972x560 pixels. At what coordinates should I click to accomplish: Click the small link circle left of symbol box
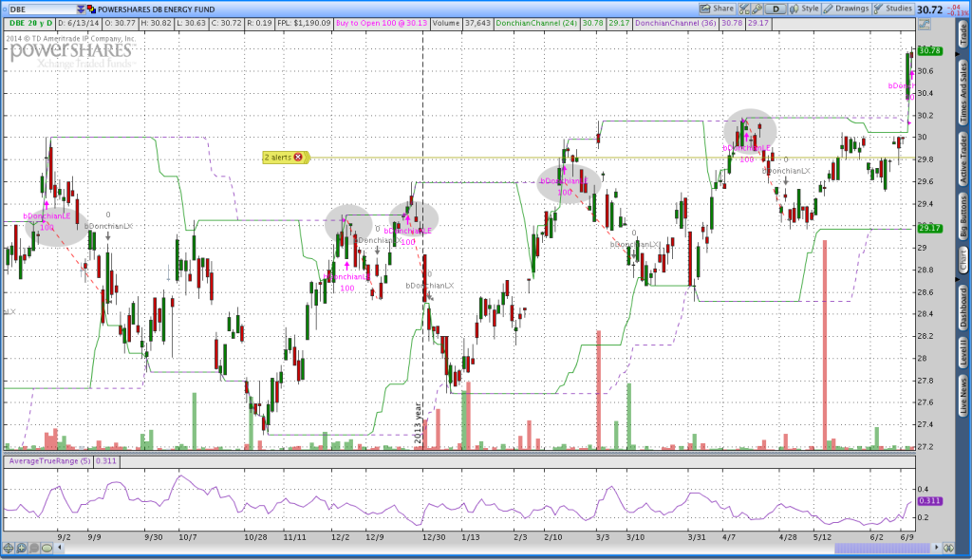(5, 9)
